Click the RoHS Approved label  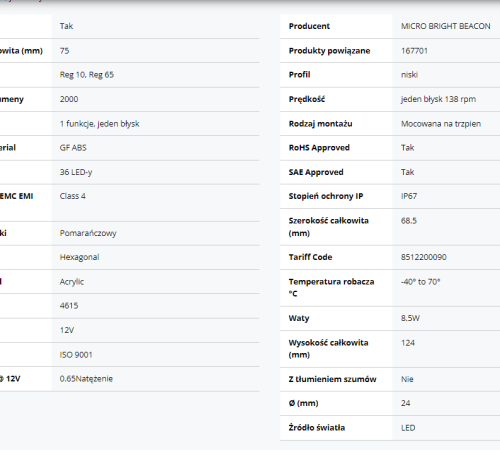tap(319, 148)
